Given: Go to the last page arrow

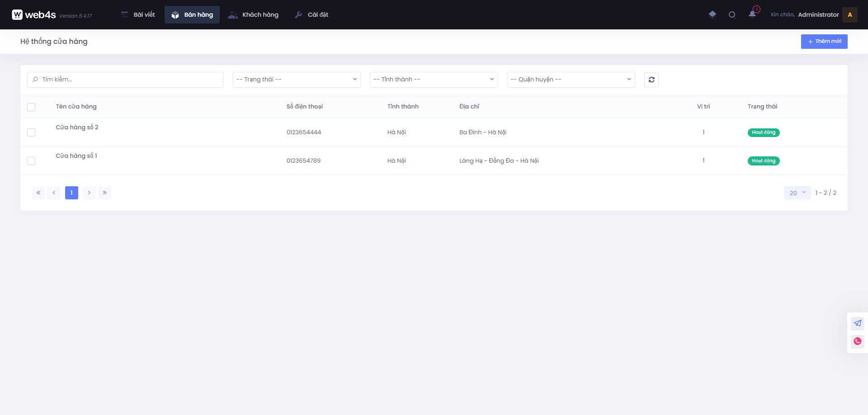Looking at the screenshot, I should click(x=104, y=193).
